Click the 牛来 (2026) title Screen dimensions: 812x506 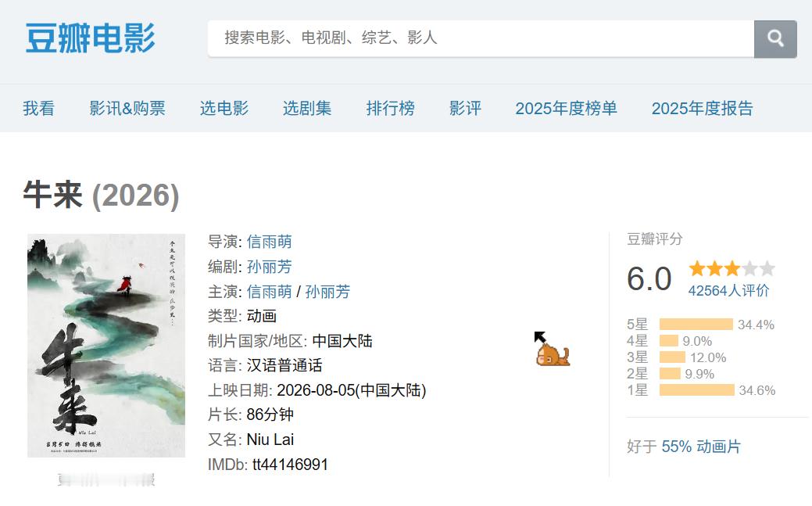(x=101, y=196)
